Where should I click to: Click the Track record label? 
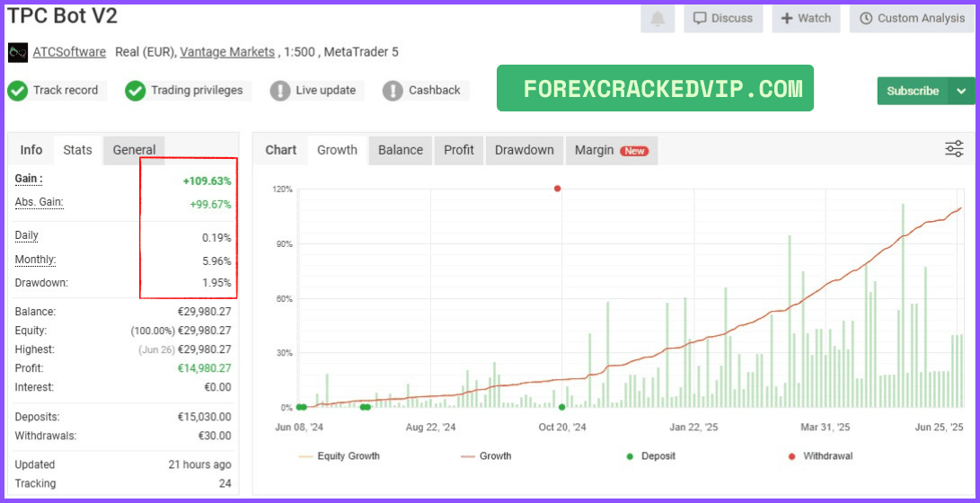pyautogui.click(x=66, y=91)
